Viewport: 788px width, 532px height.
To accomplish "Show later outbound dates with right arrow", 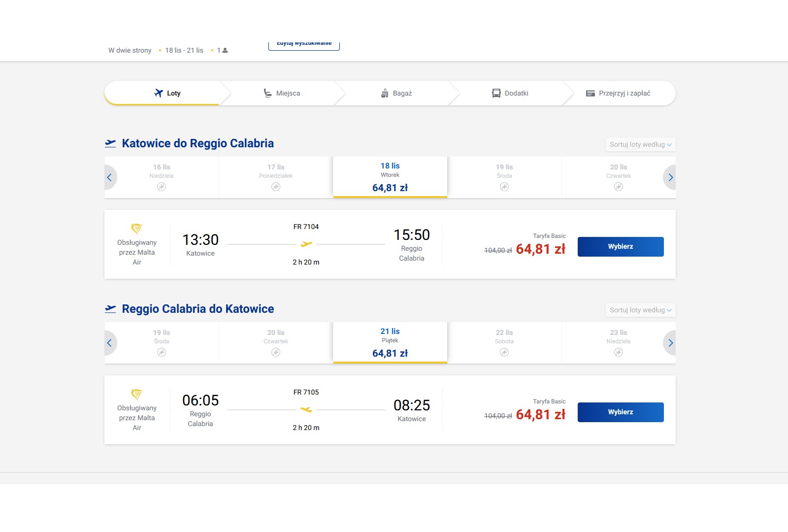I will coord(670,177).
